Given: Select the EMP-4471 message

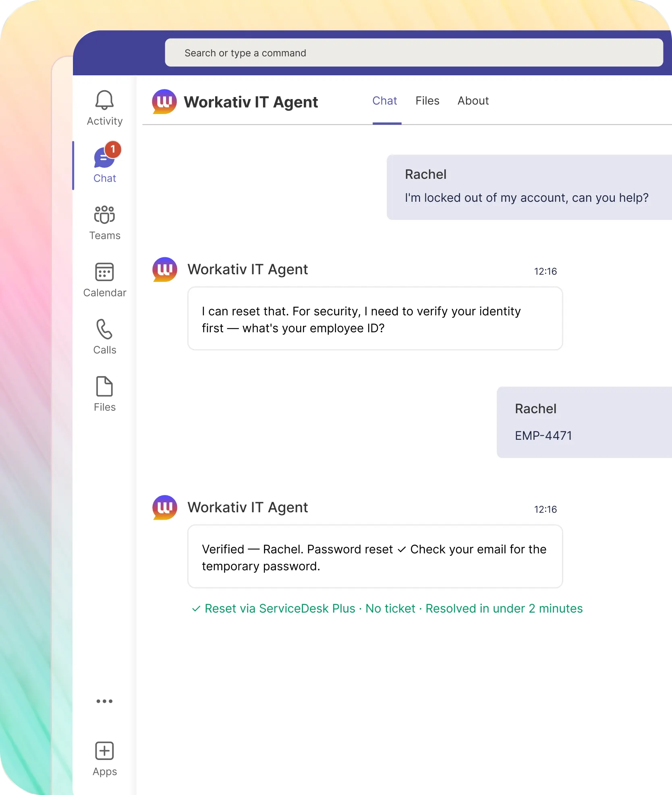Looking at the screenshot, I should click(x=584, y=422).
